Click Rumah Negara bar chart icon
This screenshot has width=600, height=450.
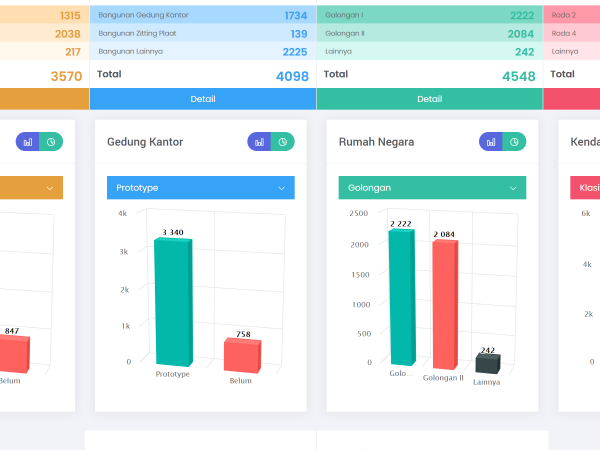click(x=491, y=142)
